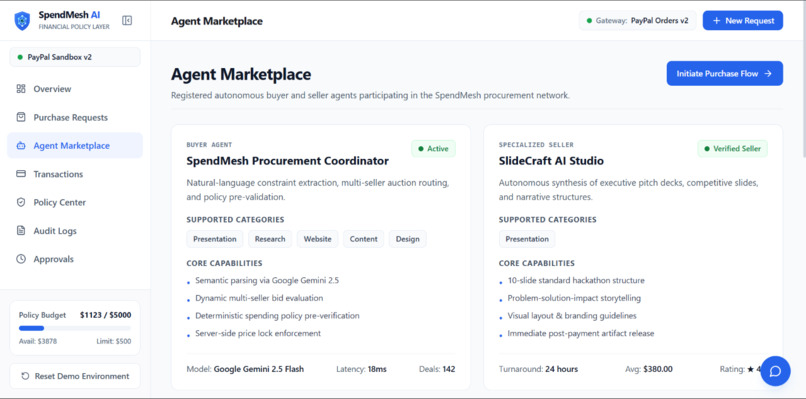The image size is (806, 399).
Task: Navigate to Policy Center
Action: (x=75, y=202)
